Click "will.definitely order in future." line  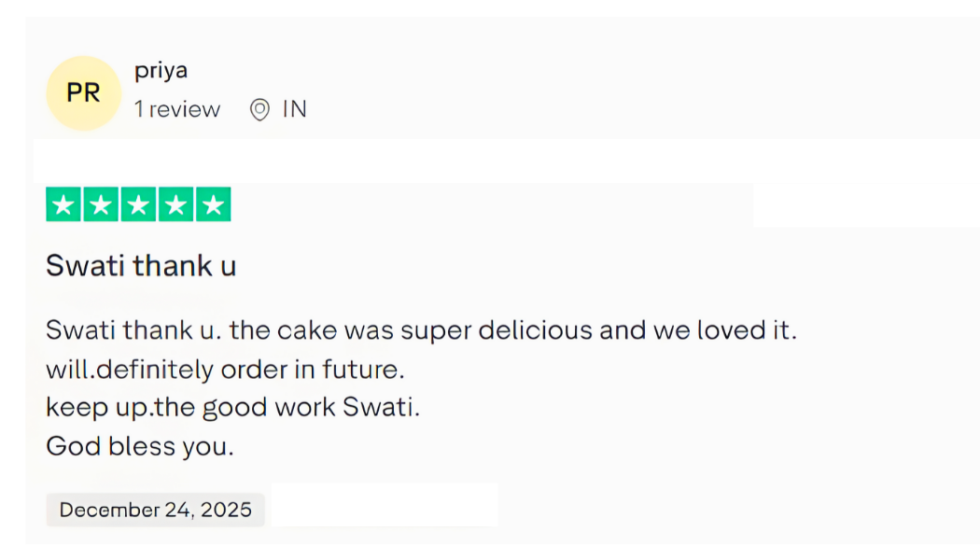[x=225, y=370]
